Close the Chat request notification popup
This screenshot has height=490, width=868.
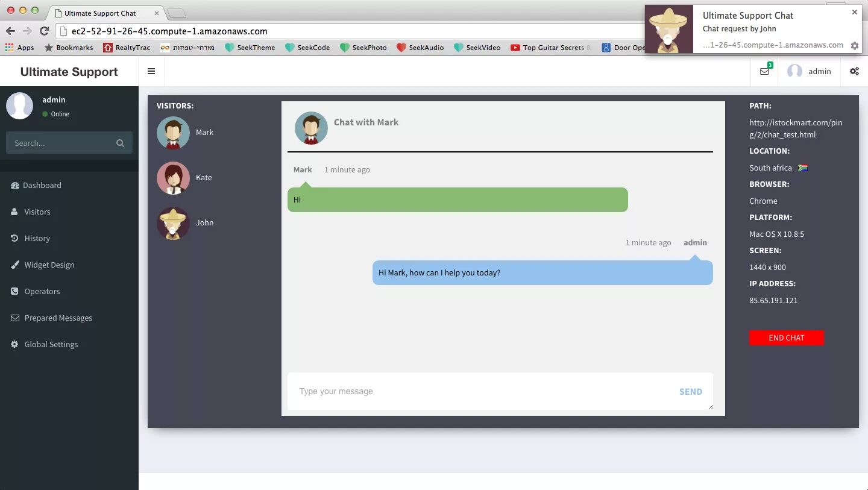[x=854, y=12]
